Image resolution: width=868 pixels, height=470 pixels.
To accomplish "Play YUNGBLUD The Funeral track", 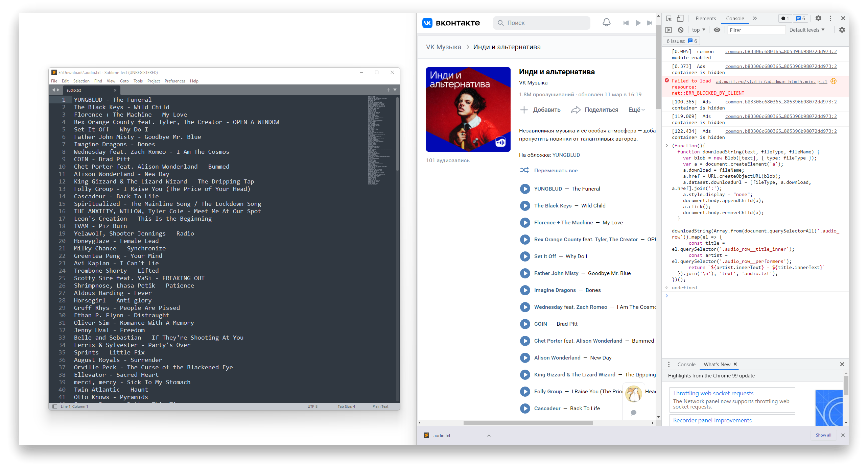I will pyautogui.click(x=525, y=189).
